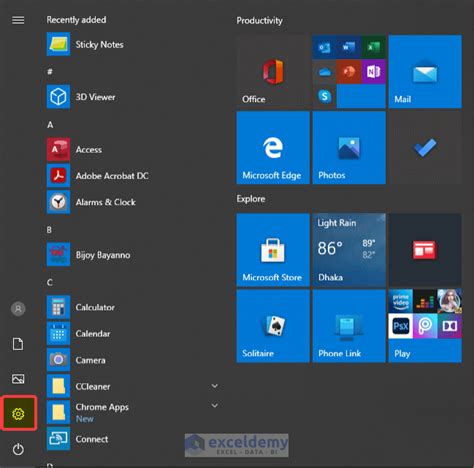Open Settings via the gear icon
This screenshot has height=468, width=474.
(18, 414)
